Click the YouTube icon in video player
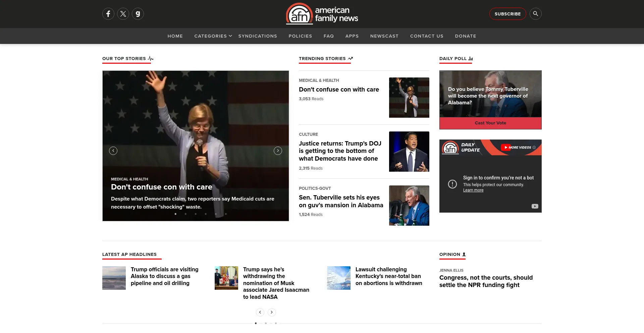This screenshot has height=333, width=644. [535, 206]
